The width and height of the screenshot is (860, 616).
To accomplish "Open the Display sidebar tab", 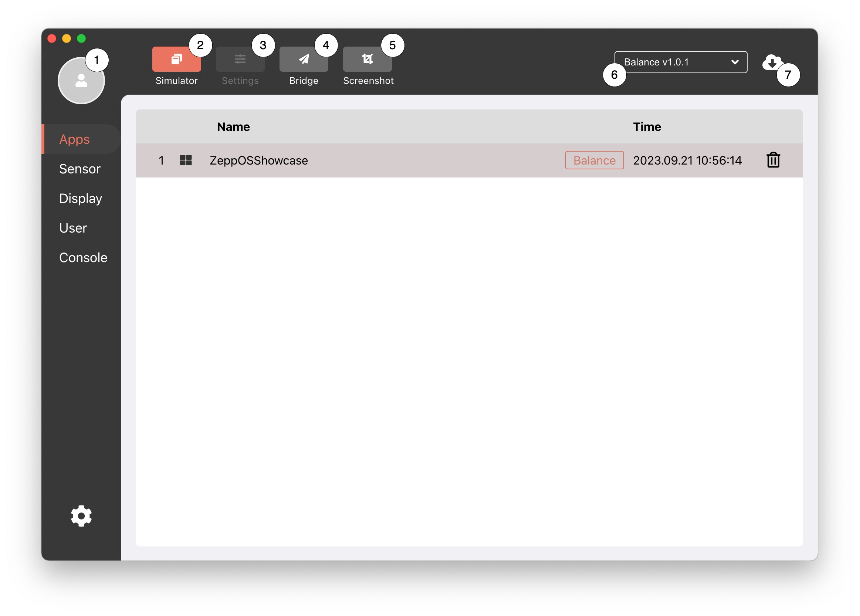I will (80, 199).
